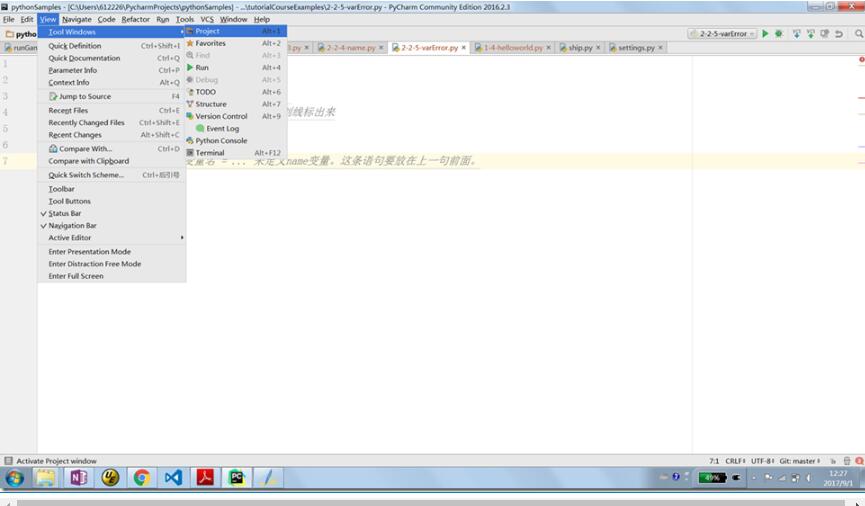Open Project tool window from submenu

(x=236, y=31)
